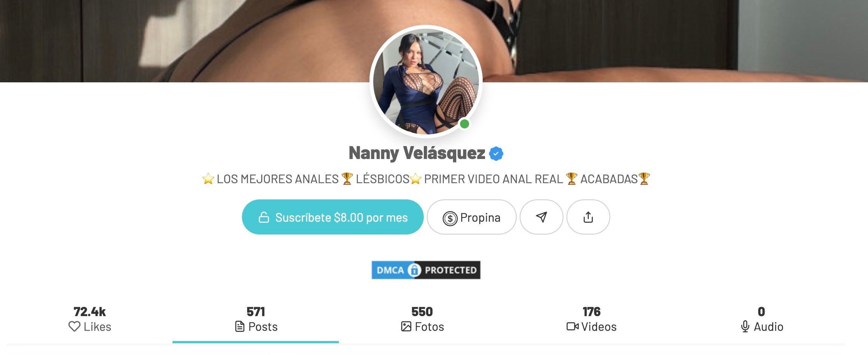This screenshot has width=868, height=355.
Task: Click the dollar coin icon in Propina
Action: (450, 218)
